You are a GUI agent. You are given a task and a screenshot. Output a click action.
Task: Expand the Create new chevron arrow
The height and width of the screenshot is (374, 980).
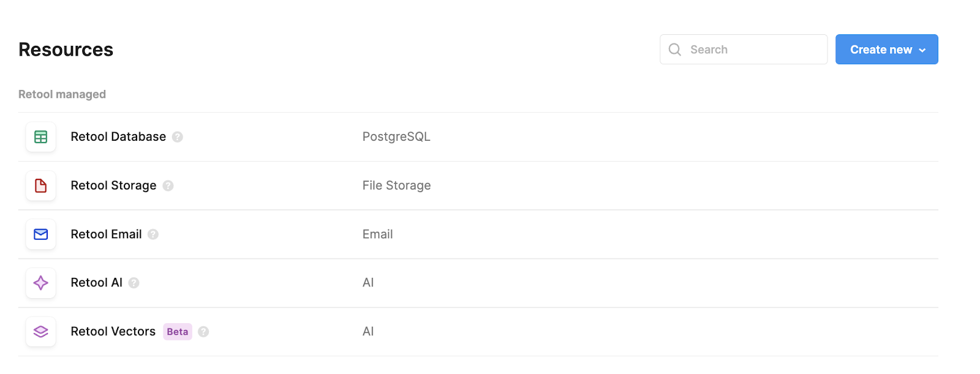click(x=922, y=50)
